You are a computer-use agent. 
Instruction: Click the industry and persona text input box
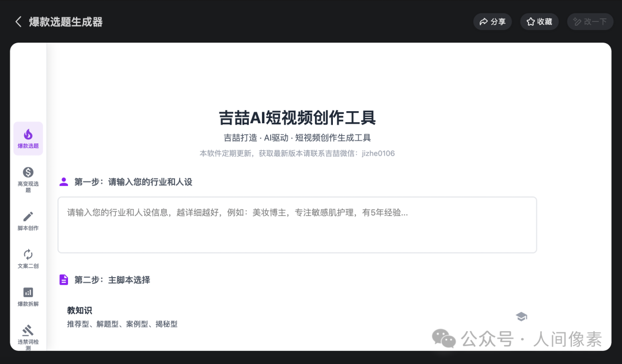(297, 225)
